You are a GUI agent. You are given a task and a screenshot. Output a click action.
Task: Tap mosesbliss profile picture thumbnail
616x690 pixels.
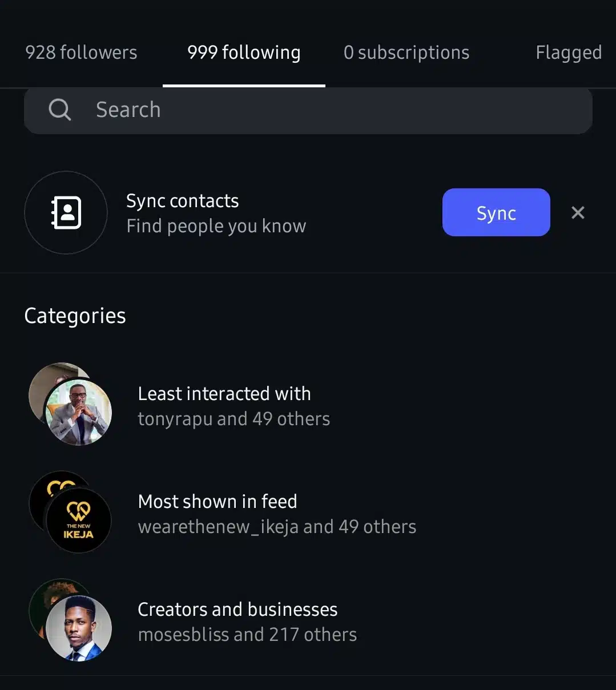78,628
